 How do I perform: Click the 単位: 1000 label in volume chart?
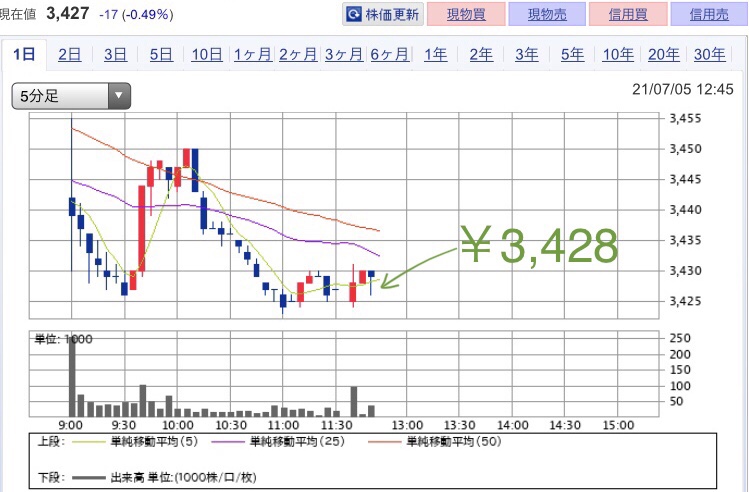(64, 339)
